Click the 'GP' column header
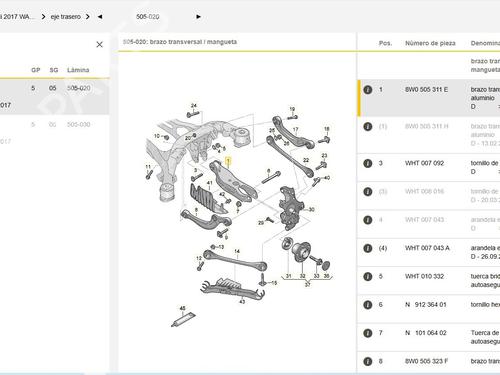Screen dimensions: 500x375 point(36,70)
